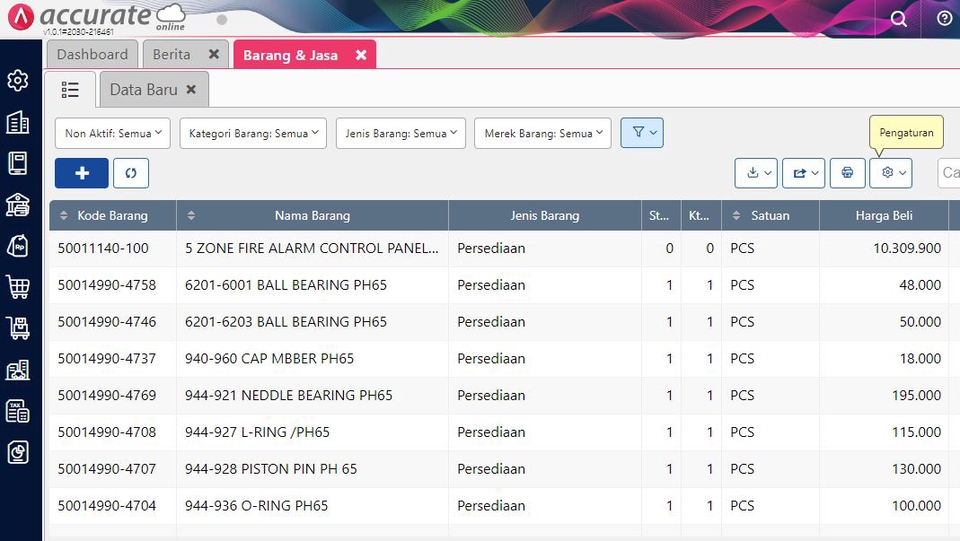Switch to the Berita tab

pyautogui.click(x=171, y=54)
